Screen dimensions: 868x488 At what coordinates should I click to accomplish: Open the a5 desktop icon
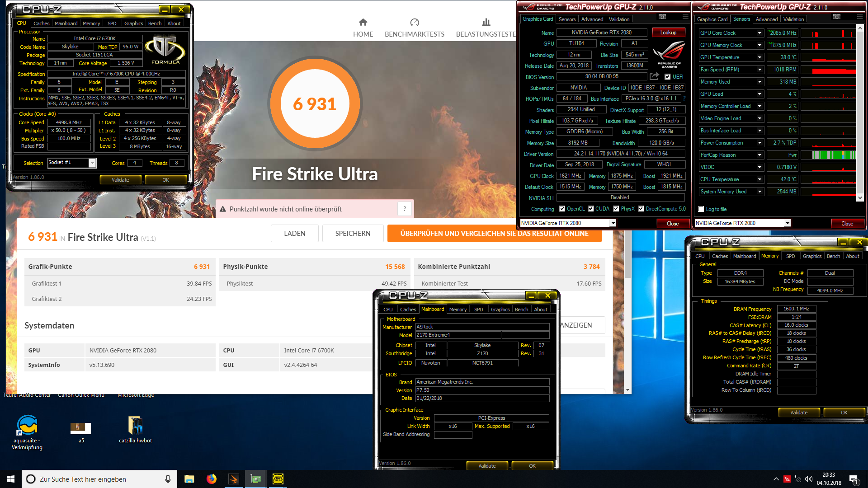pyautogui.click(x=81, y=432)
